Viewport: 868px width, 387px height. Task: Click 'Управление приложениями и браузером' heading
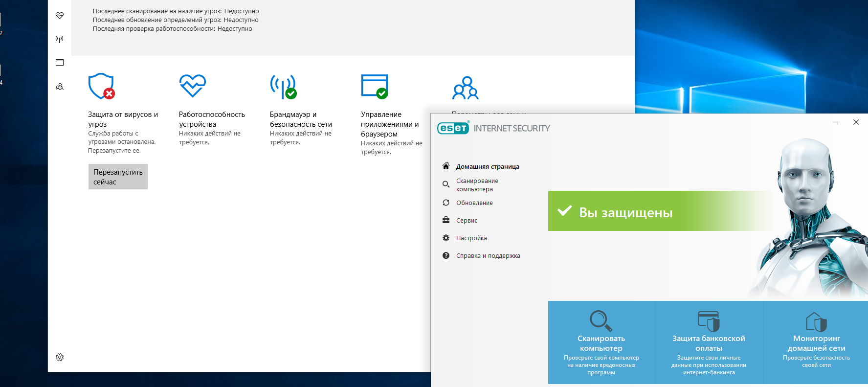click(390, 124)
